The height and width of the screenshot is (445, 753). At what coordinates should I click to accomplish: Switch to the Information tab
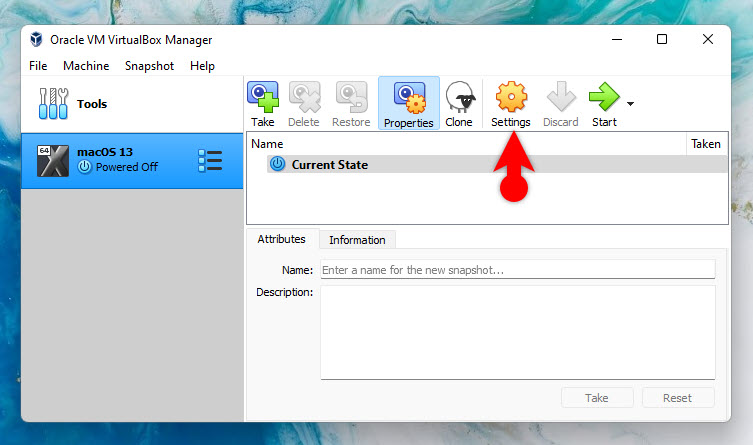357,240
